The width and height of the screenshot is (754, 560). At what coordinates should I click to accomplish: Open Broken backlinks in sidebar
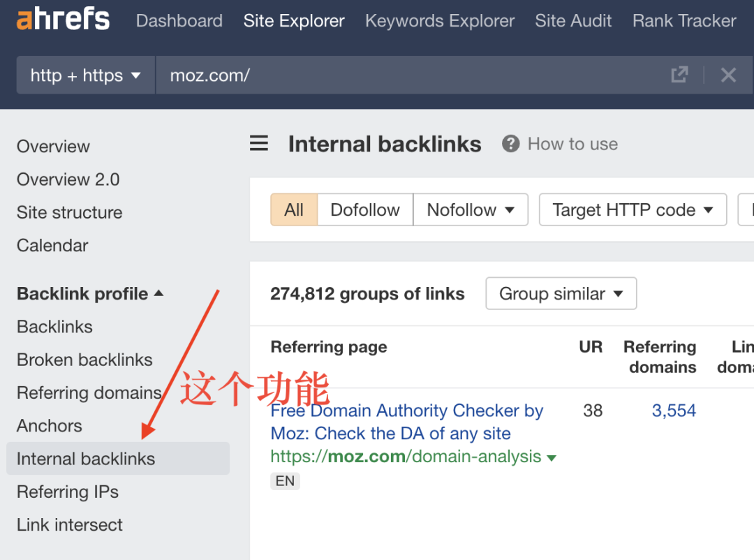point(84,360)
